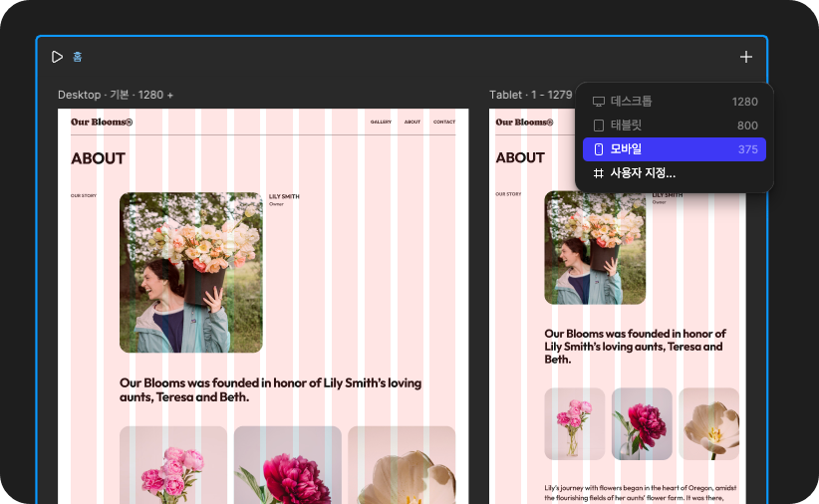Select OUR STORY label in Tablet frame
Viewport: 819px width, 504px height.
pos(508,194)
